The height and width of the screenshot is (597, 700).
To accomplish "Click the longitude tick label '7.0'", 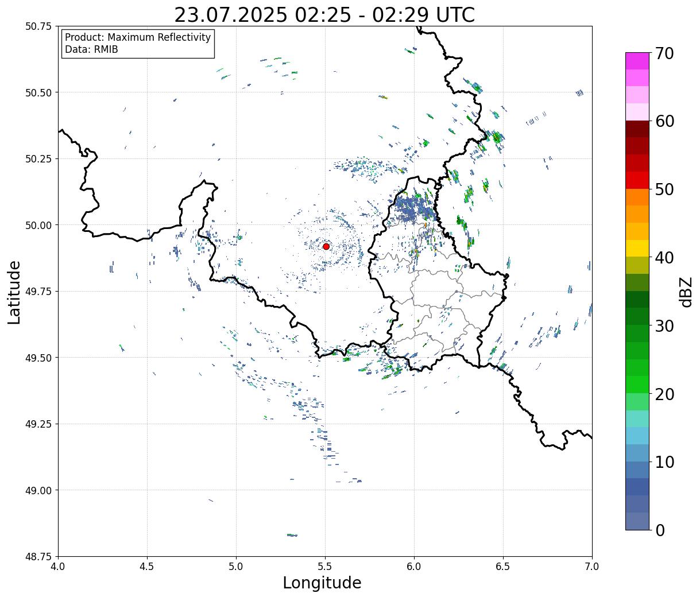I will click(592, 567).
